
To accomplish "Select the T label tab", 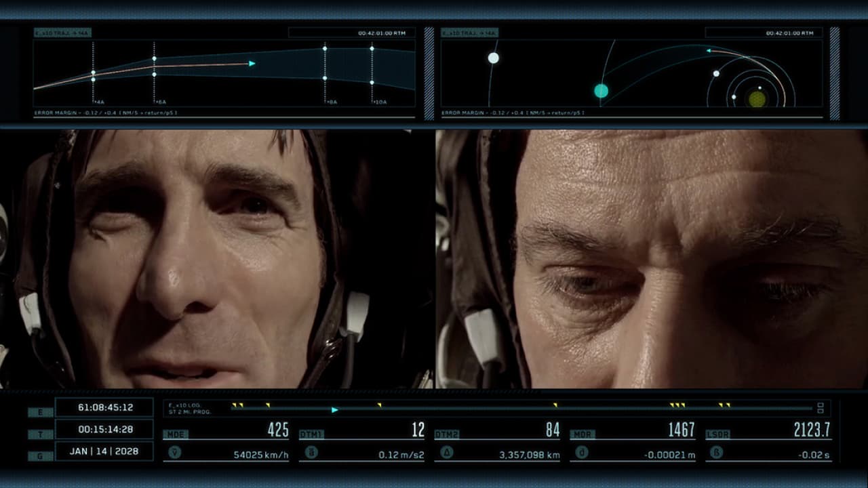I will click(x=40, y=434).
